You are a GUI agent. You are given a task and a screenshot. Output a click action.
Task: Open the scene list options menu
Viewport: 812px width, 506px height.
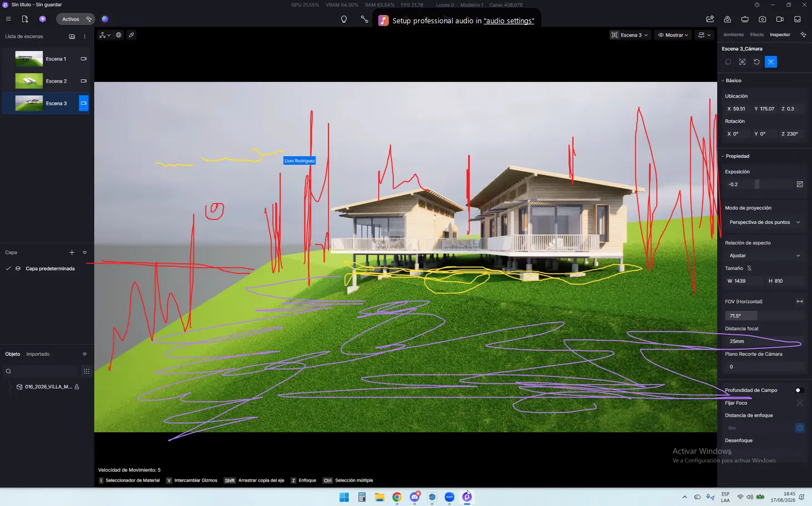click(x=85, y=37)
